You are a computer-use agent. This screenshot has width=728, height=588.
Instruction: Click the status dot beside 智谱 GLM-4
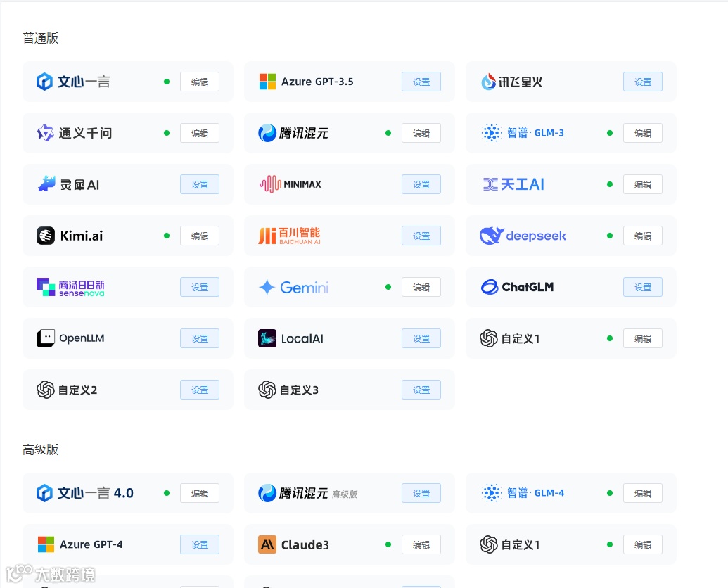(x=609, y=493)
